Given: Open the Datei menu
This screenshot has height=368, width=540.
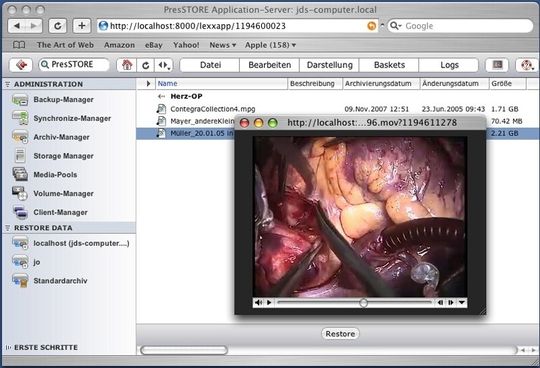Looking at the screenshot, I should point(210,65).
